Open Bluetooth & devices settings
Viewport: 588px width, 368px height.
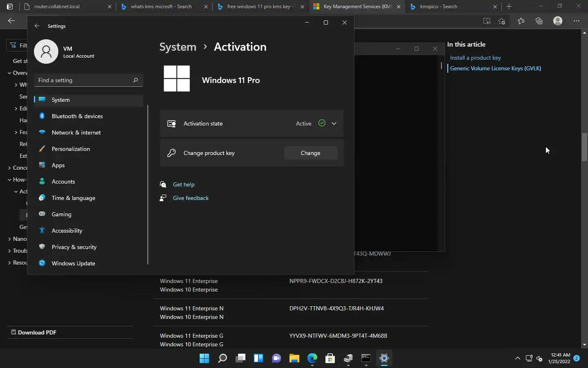[x=89, y=116]
